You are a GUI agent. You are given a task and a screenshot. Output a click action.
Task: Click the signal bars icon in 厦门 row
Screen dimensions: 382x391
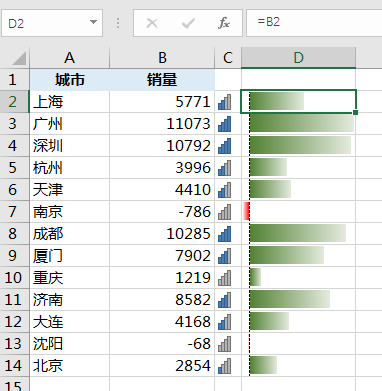[x=224, y=256]
